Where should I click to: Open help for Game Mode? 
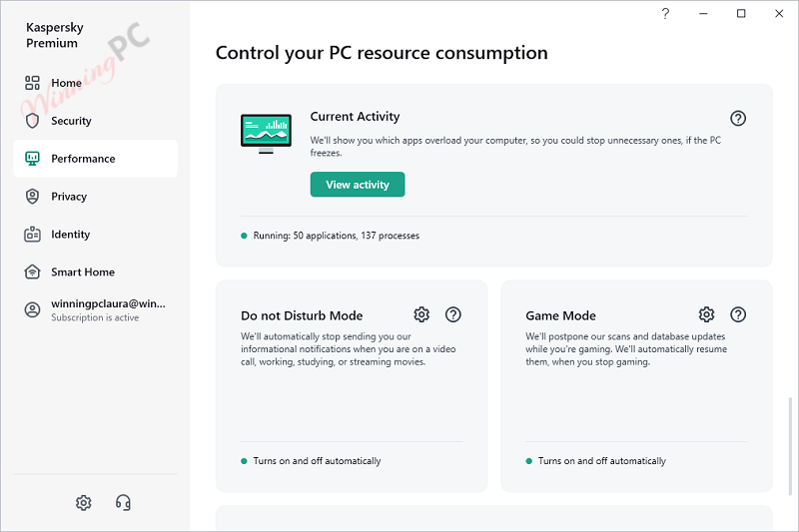coord(738,314)
